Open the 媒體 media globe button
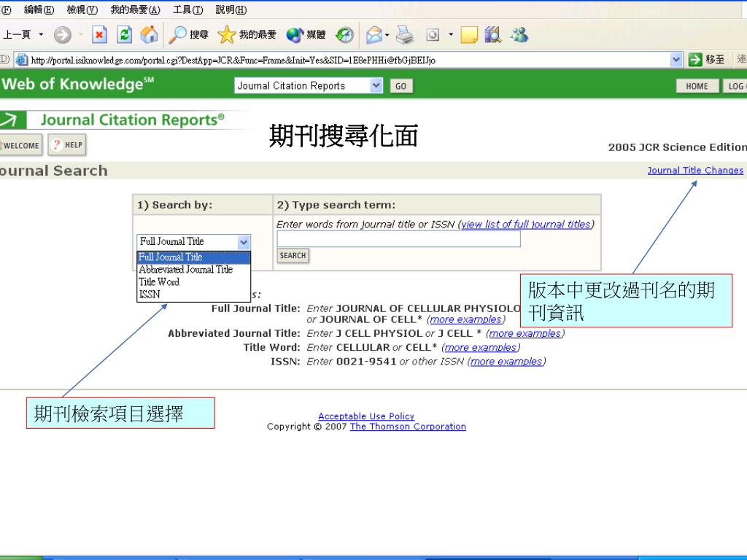 (306, 34)
